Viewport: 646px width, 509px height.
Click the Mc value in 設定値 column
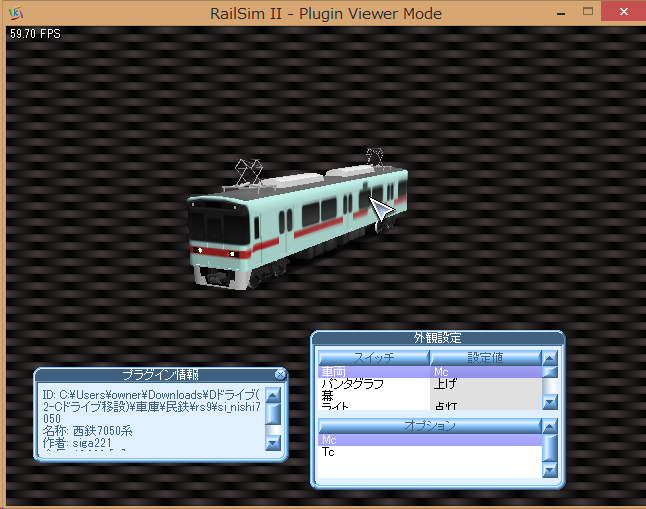441,372
